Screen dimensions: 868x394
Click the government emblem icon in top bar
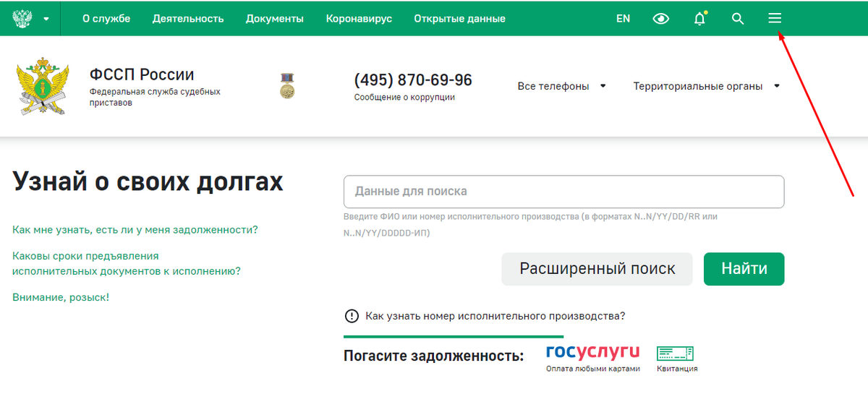click(24, 18)
